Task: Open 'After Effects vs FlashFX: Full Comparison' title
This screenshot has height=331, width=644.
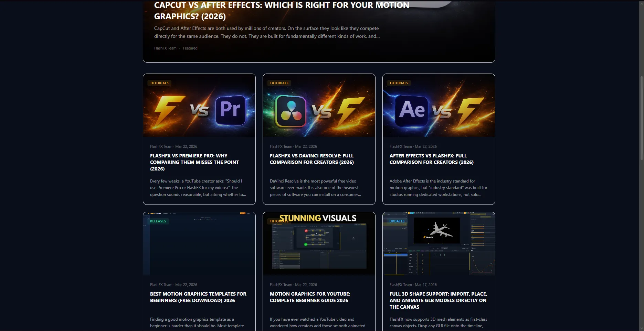Action: (432, 159)
